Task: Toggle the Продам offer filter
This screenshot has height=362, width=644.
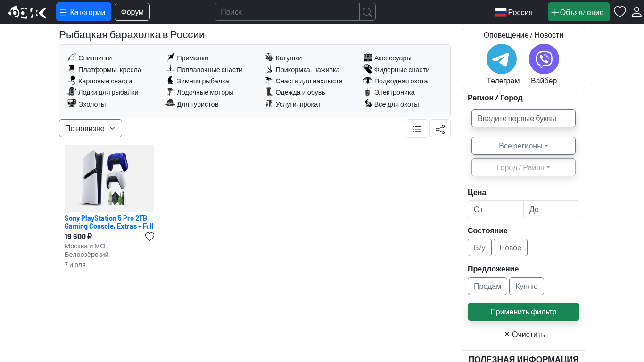Action: (487, 286)
